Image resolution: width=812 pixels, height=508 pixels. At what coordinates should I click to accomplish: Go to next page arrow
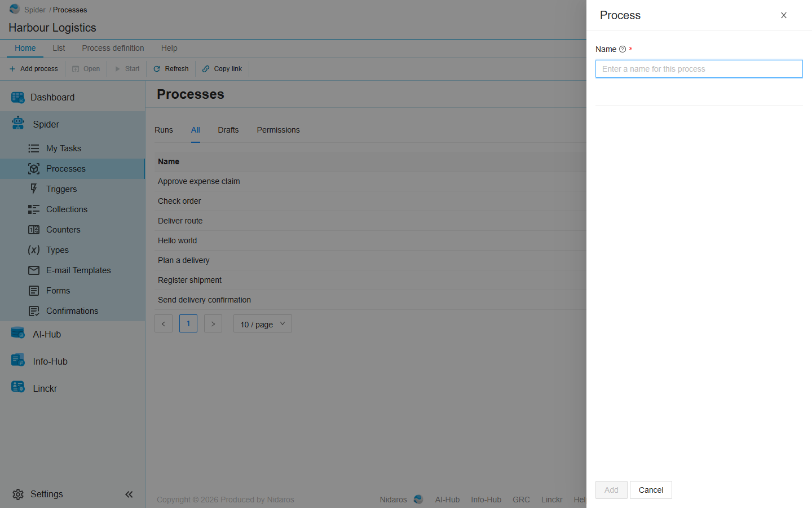[213, 324]
